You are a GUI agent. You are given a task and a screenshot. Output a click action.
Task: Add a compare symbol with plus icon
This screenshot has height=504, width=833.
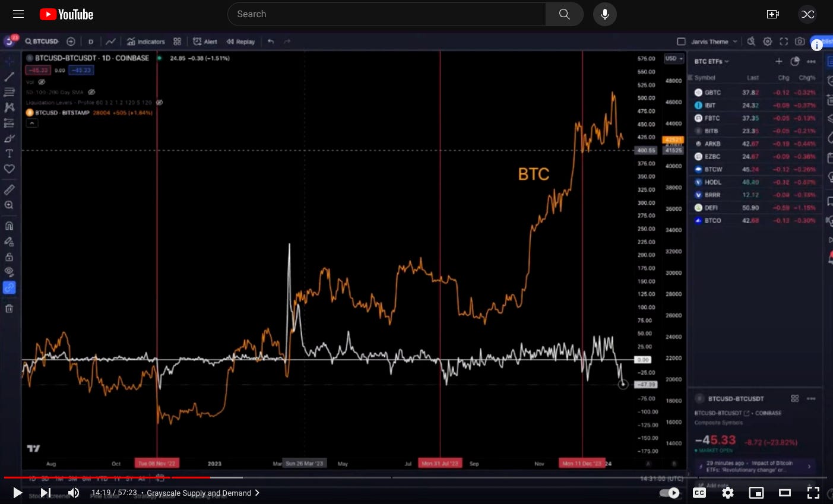tap(71, 42)
